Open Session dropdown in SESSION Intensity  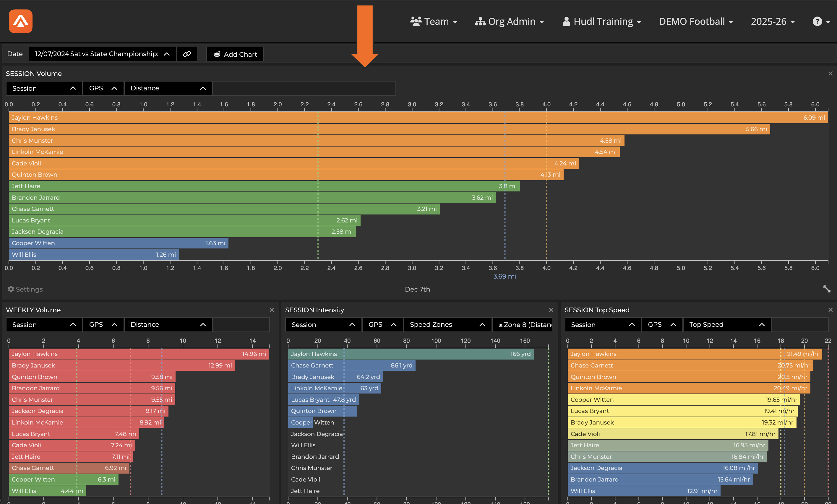[323, 325]
